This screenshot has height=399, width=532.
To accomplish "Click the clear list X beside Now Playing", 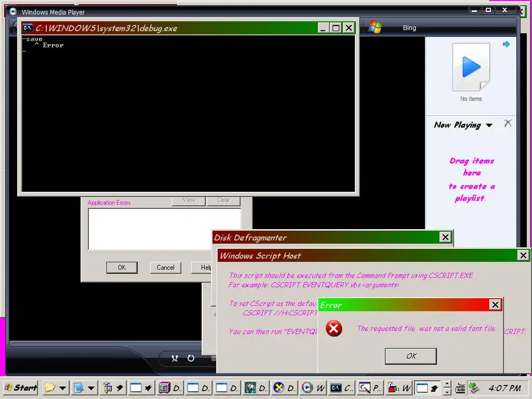I will click(x=508, y=123).
